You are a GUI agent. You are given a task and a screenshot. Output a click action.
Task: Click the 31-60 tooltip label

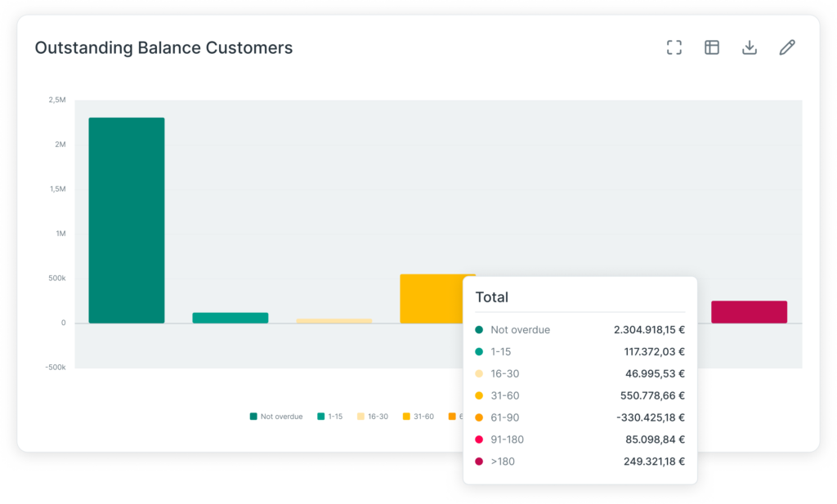coord(504,395)
